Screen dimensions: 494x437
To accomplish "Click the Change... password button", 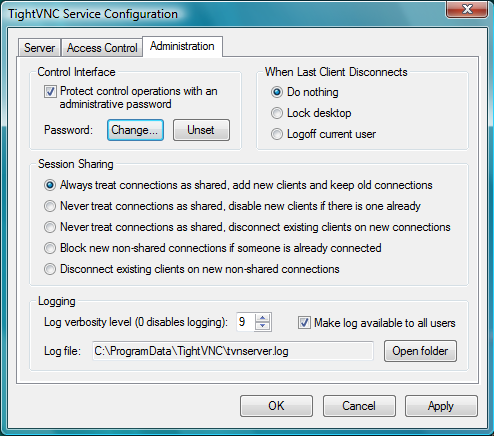I will tap(135, 130).
